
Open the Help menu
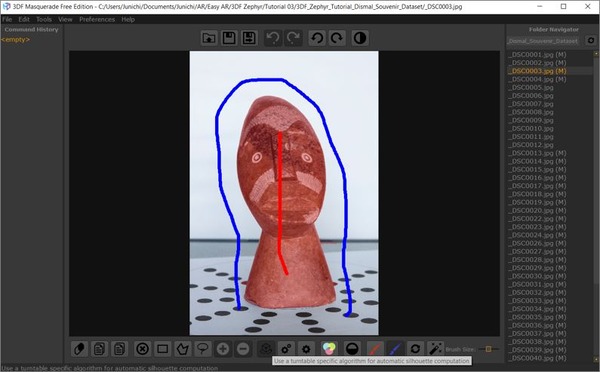tap(128, 19)
